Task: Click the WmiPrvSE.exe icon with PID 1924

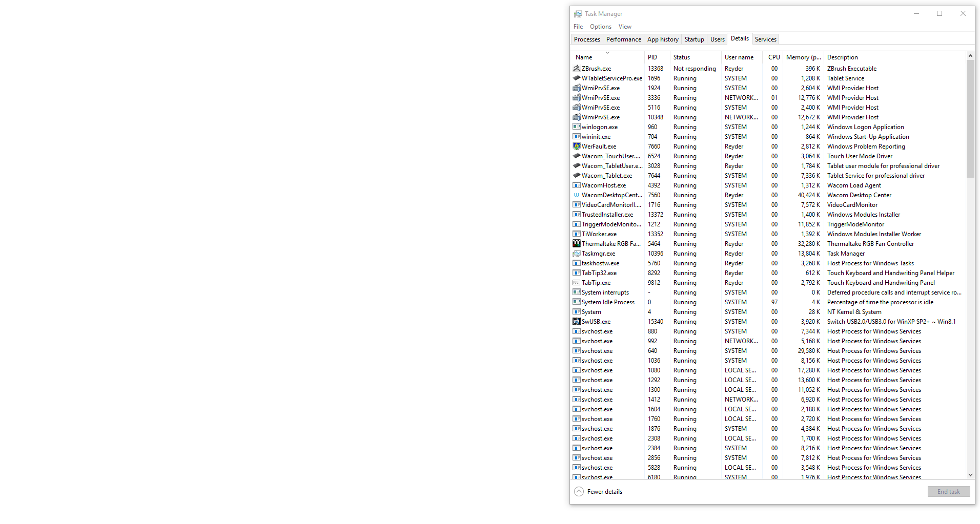Action: click(x=577, y=88)
